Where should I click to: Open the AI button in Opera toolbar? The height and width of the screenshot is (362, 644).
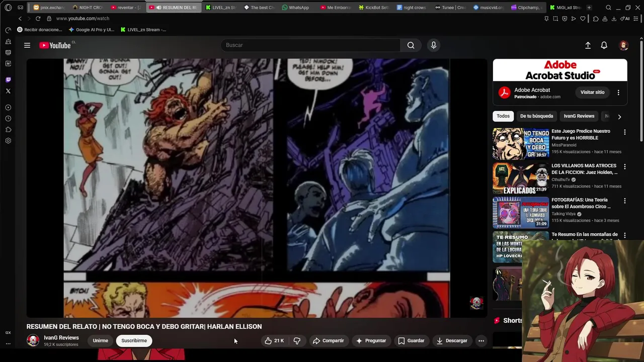(625, 19)
